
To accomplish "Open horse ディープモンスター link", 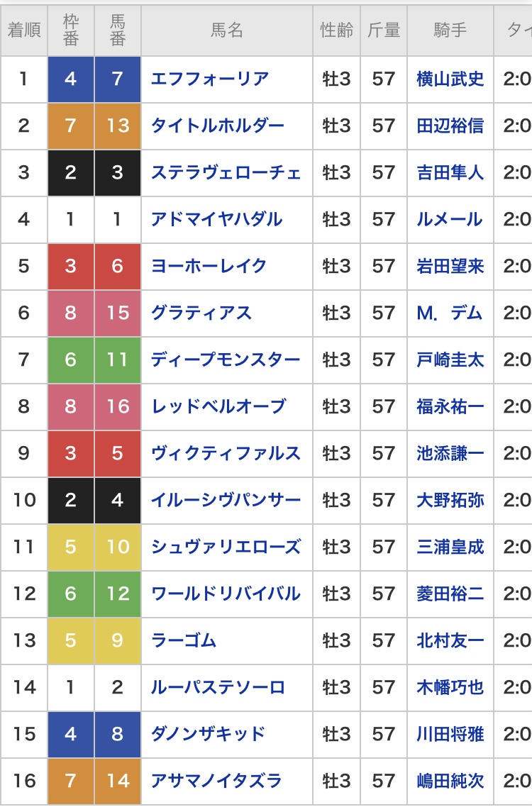I will point(226,360).
